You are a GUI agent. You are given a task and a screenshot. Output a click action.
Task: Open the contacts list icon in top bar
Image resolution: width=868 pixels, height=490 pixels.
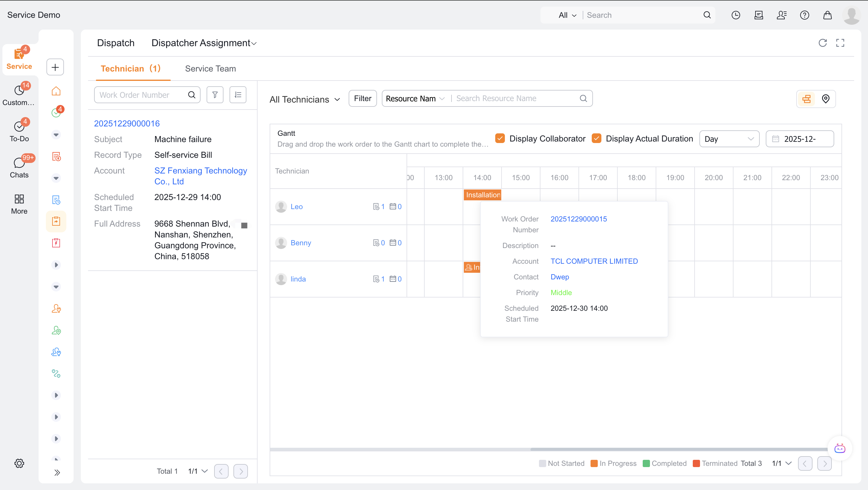click(781, 15)
